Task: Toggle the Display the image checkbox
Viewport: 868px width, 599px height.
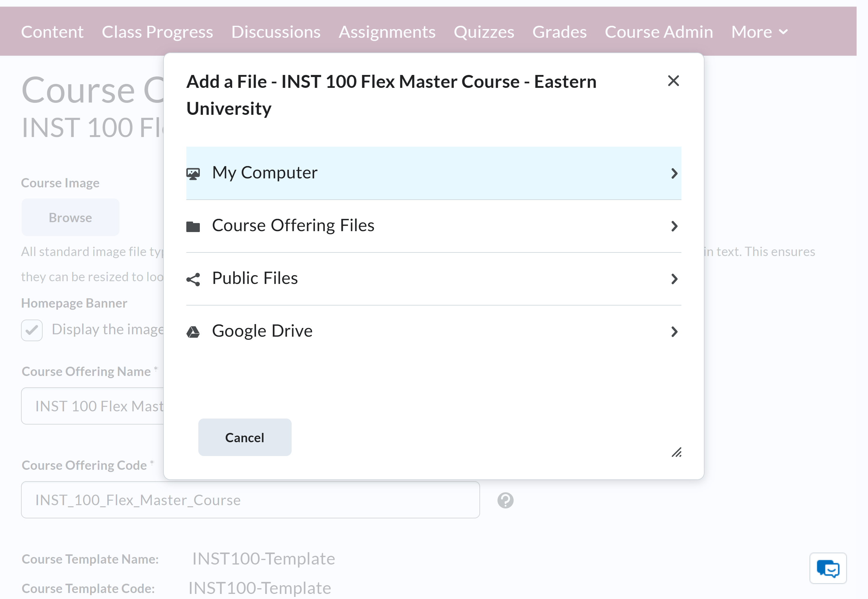Action: [x=32, y=330]
